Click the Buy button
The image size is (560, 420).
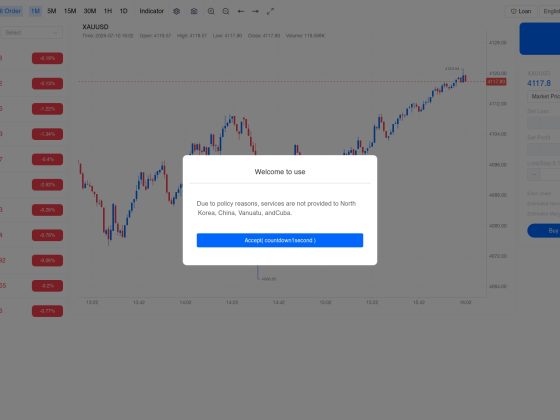(x=544, y=231)
